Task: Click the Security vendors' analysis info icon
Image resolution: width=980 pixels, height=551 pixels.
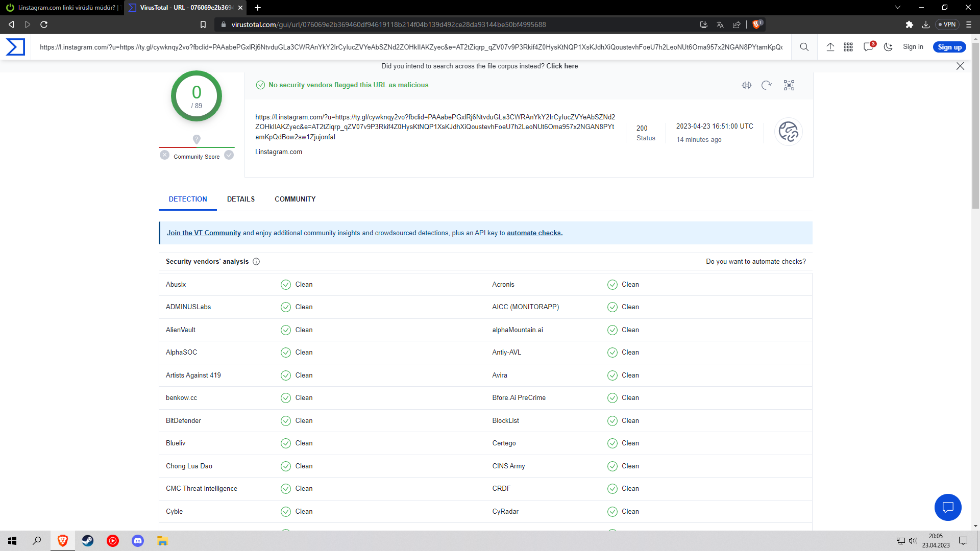Action: [x=256, y=262]
